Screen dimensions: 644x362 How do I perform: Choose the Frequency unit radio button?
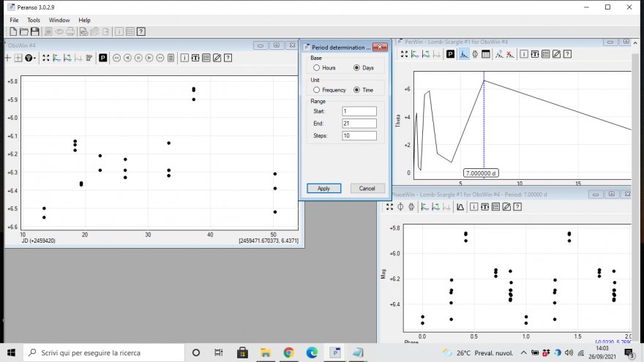317,90
